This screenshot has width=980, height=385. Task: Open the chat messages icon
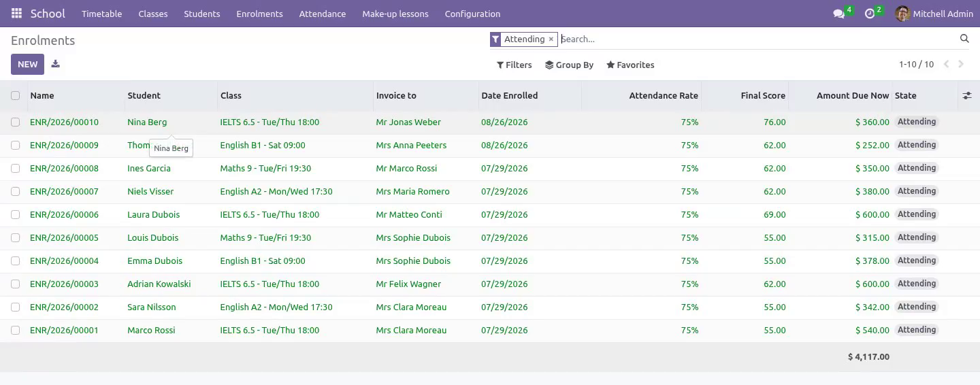click(838, 14)
